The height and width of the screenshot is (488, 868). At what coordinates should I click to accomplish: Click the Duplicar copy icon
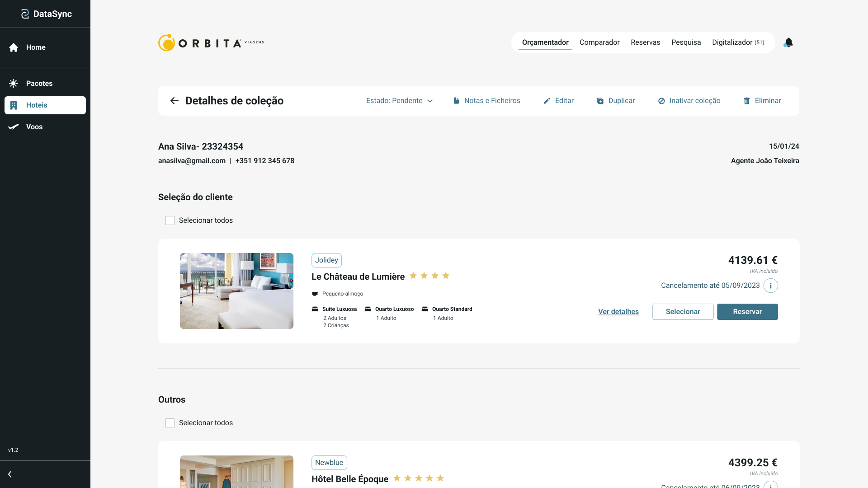[600, 101]
